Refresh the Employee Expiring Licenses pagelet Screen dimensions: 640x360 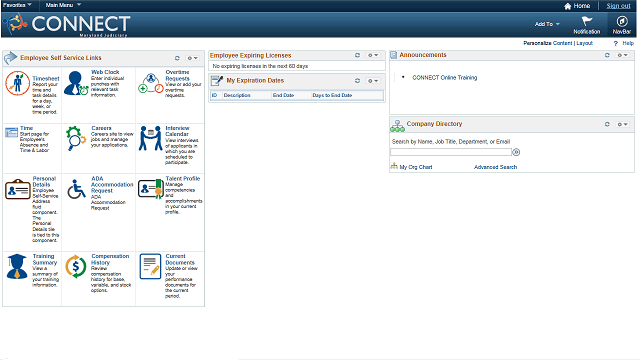357,55
